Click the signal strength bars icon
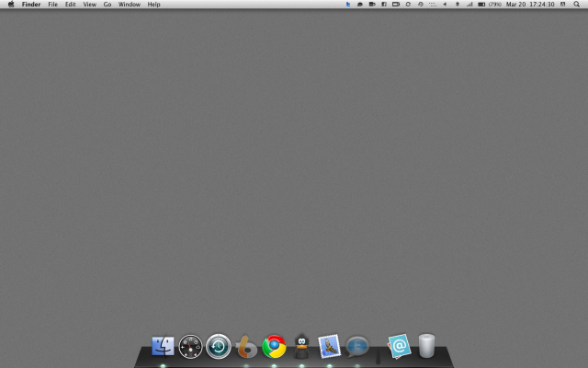 tap(469, 4)
